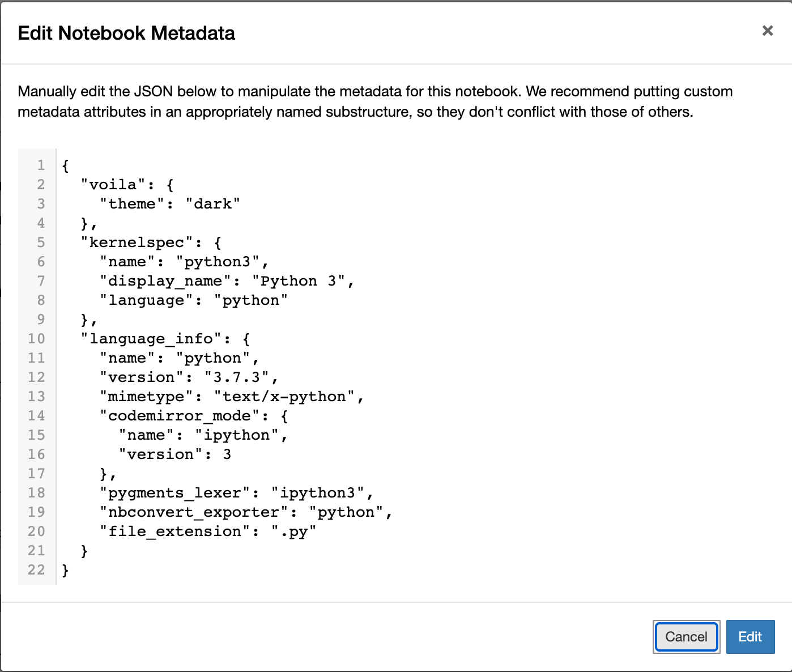Click the "file_extension": ".py" line
Image resolution: width=792 pixels, height=672 pixels.
(x=208, y=531)
